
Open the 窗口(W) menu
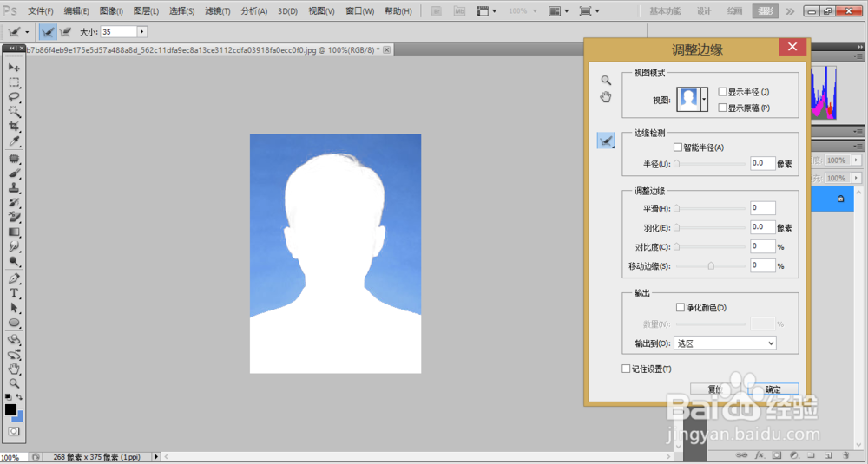point(360,11)
